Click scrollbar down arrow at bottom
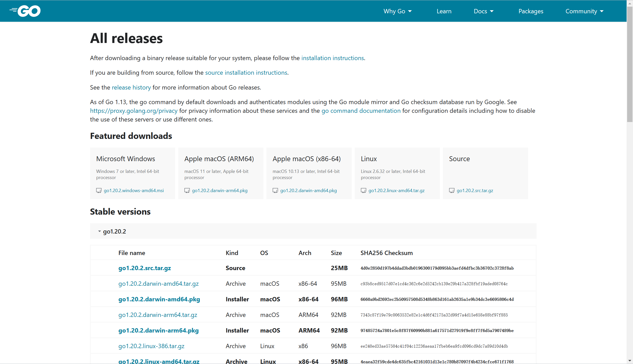 pyautogui.click(x=630, y=361)
